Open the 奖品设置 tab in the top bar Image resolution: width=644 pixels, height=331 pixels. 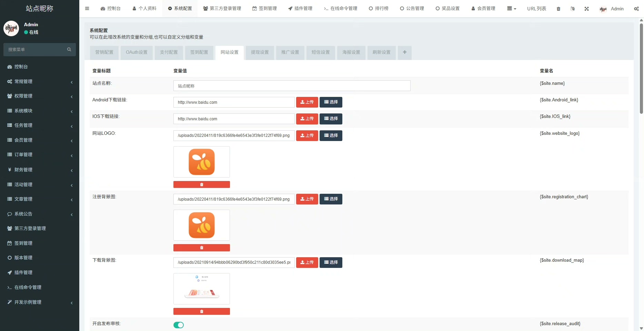click(x=447, y=9)
